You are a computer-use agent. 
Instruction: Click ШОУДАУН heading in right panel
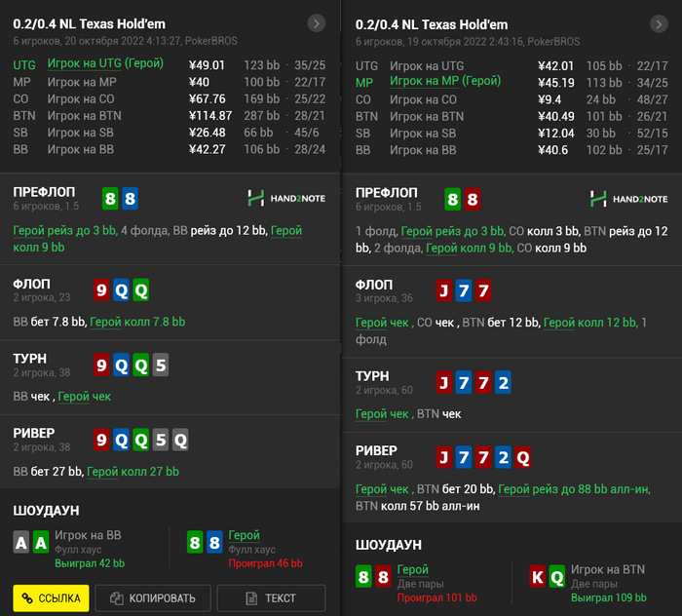(x=389, y=545)
